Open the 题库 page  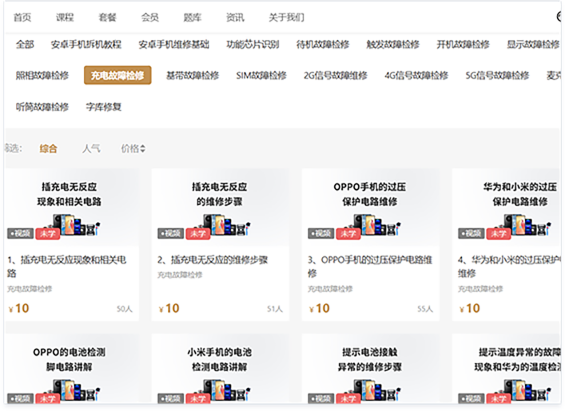(x=192, y=17)
